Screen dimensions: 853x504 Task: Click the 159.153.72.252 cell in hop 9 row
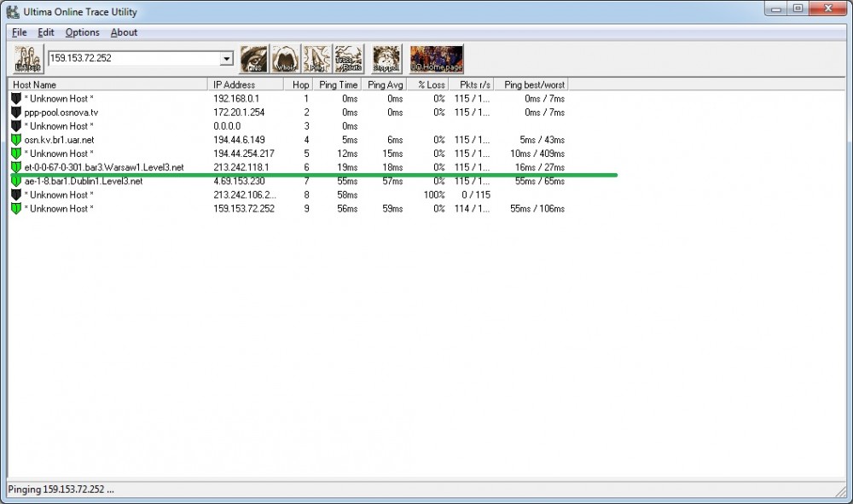point(244,209)
